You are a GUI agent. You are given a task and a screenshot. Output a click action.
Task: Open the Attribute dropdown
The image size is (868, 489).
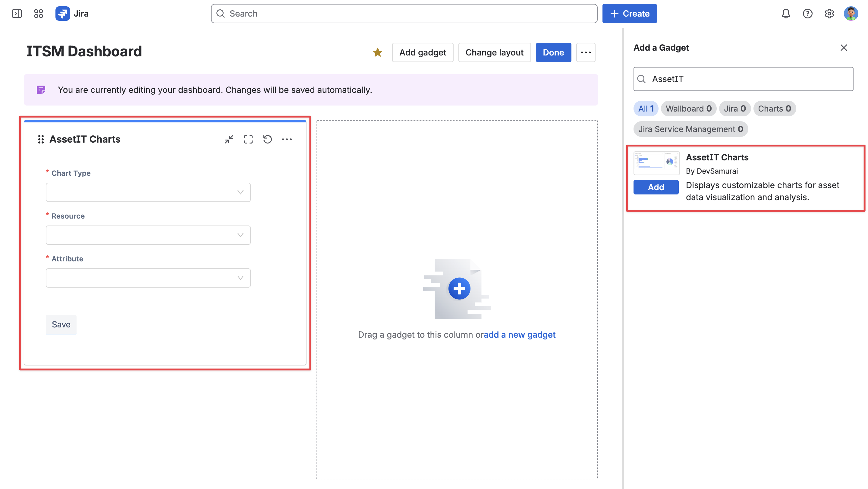tap(148, 278)
